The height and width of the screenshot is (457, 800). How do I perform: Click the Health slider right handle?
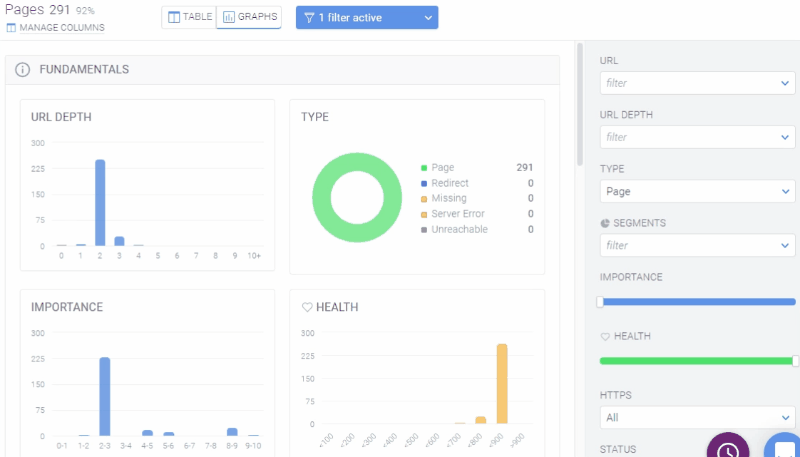point(795,361)
